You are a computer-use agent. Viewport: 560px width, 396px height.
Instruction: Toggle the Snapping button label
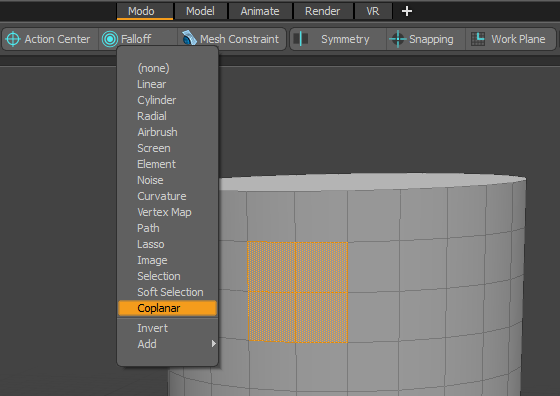point(431,39)
